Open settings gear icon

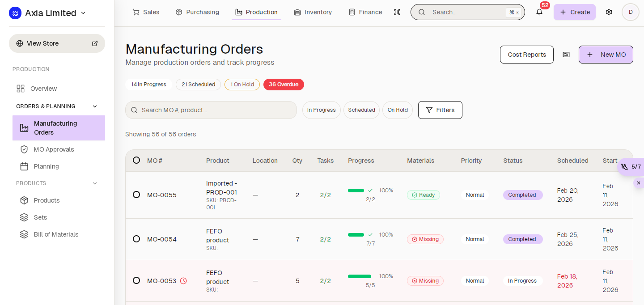[x=609, y=12]
